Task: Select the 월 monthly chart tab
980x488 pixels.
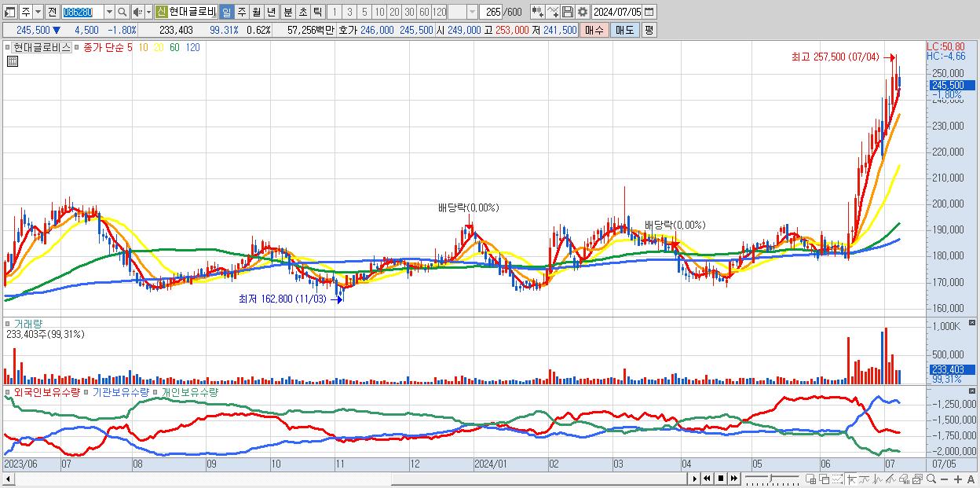Action: tap(256, 12)
